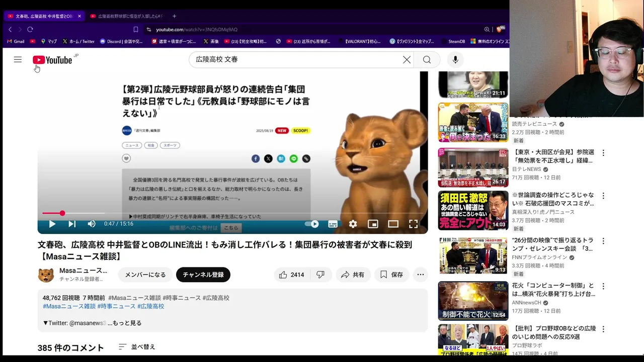Open 須田氏激怒 14:03 thumbnail
The height and width of the screenshot is (362, 644).
pos(473,210)
